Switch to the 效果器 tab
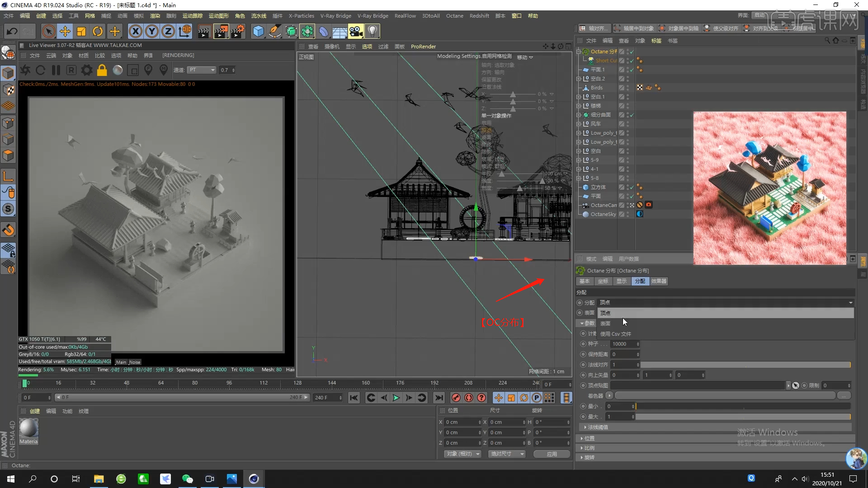This screenshot has height=488, width=868. (x=659, y=281)
